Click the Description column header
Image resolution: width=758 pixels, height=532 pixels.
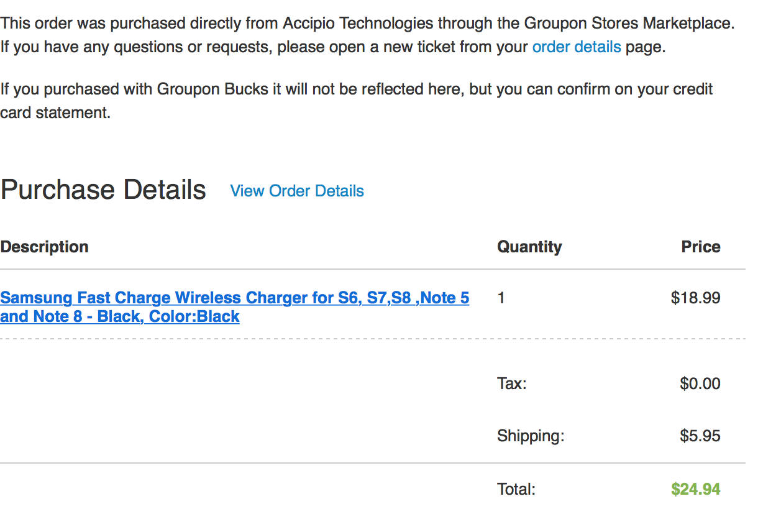tap(44, 247)
